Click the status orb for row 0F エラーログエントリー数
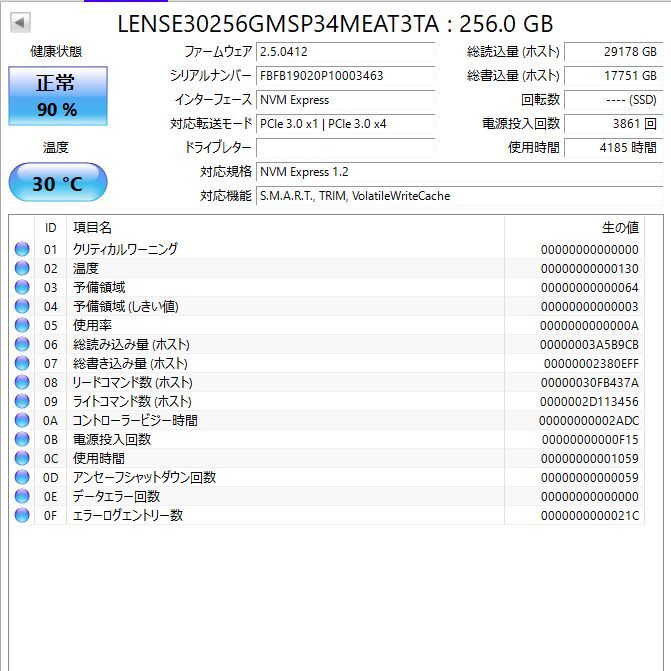This screenshot has height=671, width=671. tap(22, 515)
